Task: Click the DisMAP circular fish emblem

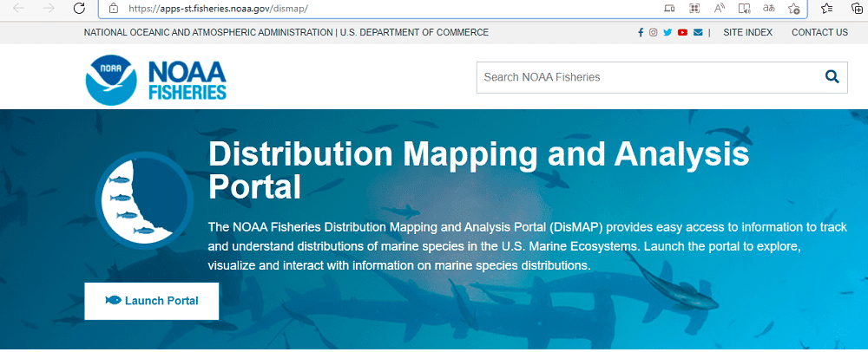Action: tap(144, 200)
